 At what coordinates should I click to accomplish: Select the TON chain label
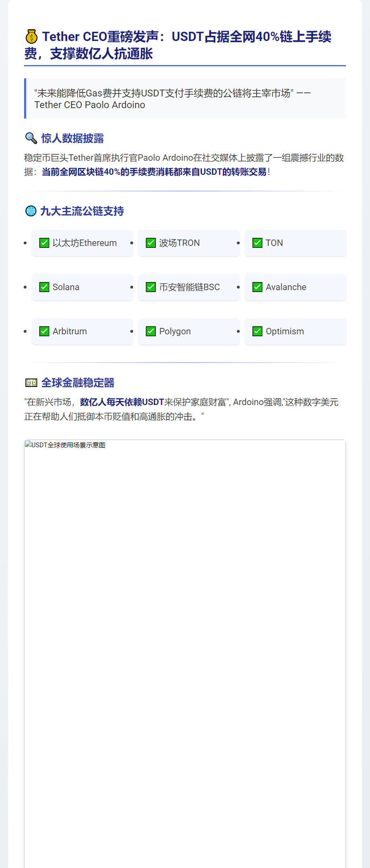[274, 243]
